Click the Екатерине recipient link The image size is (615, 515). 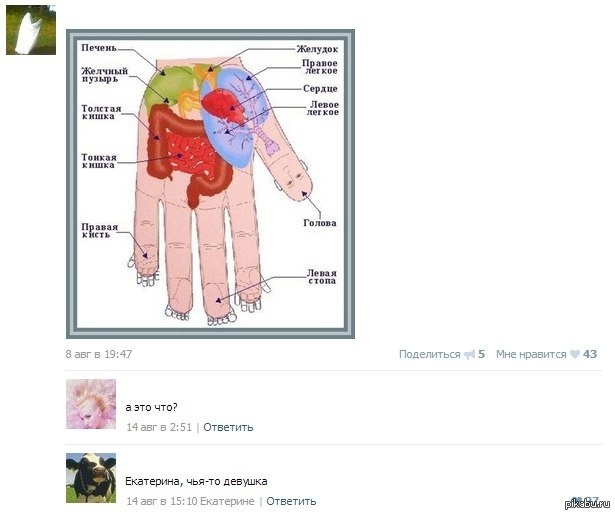tap(227, 501)
